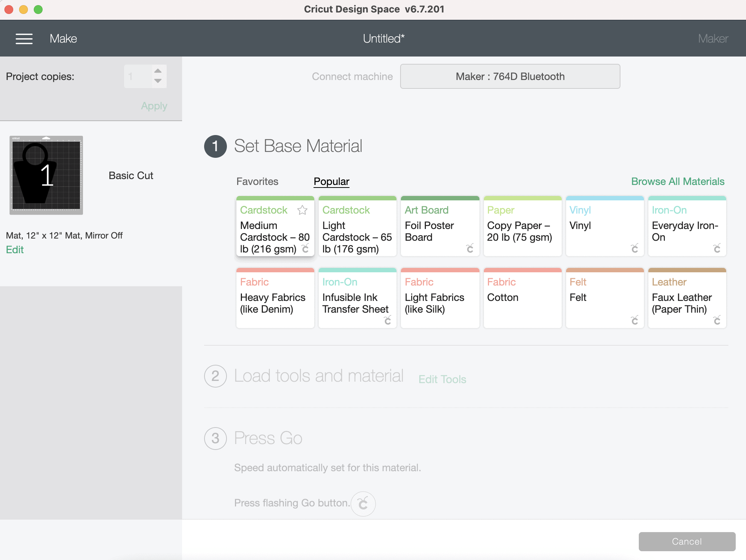The height and width of the screenshot is (560, 746).
Task: Select Light Cardstock – 65 lb material
Action: point(358,226)
